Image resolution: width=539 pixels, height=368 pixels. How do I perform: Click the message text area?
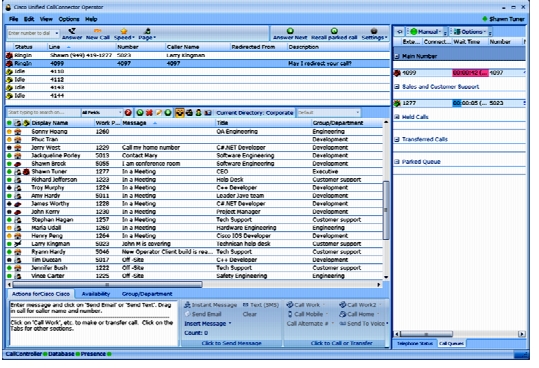pyautogui.click(x=93, y=323)
